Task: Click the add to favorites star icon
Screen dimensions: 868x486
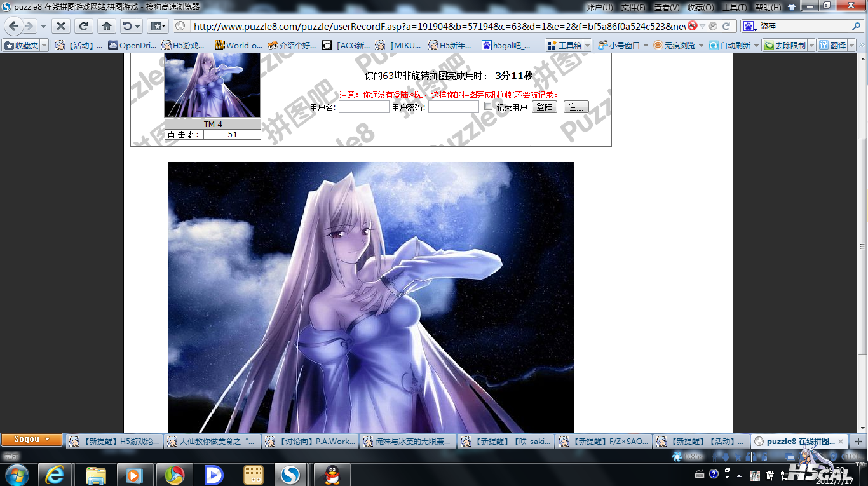Action: pos(155,26)
